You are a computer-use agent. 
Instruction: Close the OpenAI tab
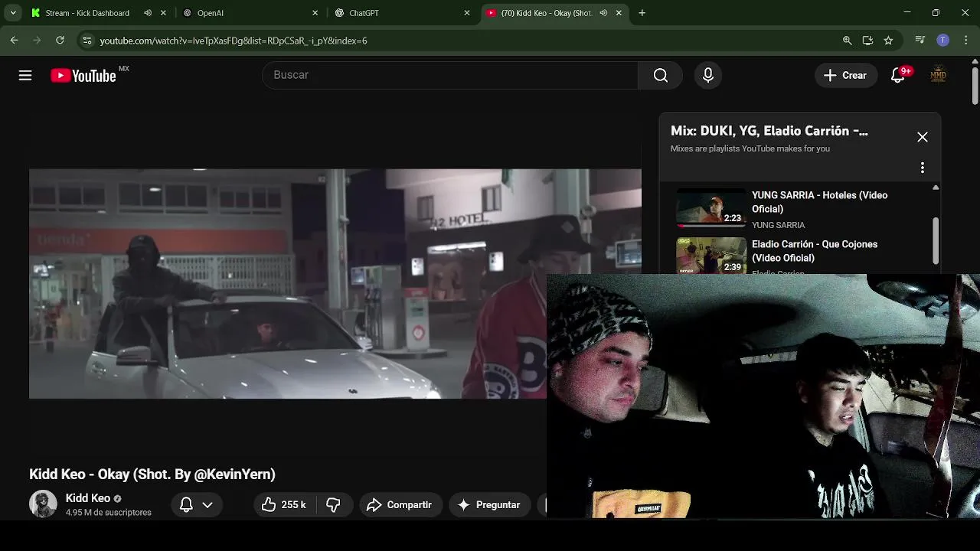tap(315, 13)
